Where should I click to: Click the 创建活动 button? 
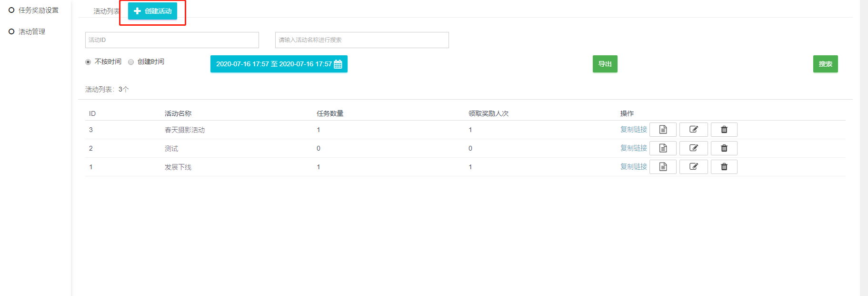click(x=152, y=11)
